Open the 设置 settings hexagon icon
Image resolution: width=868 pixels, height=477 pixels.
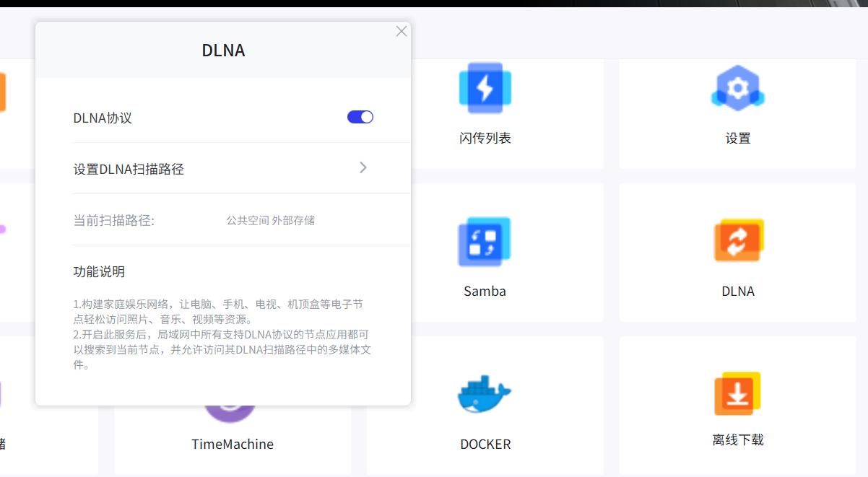click(x=737, y=87)
